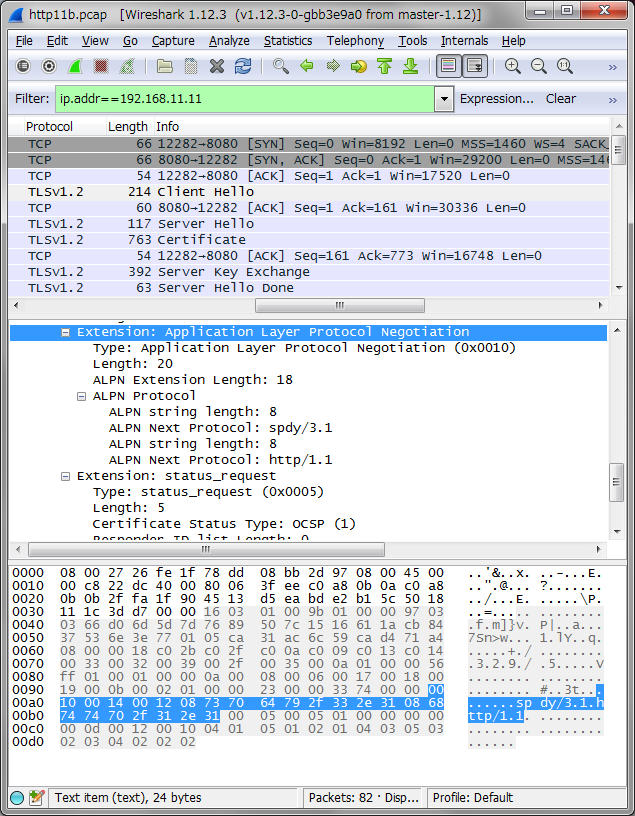Viewport: 635px width, 816px height.
Task: Open a capture file with folder icon
Action: point(165,66)
